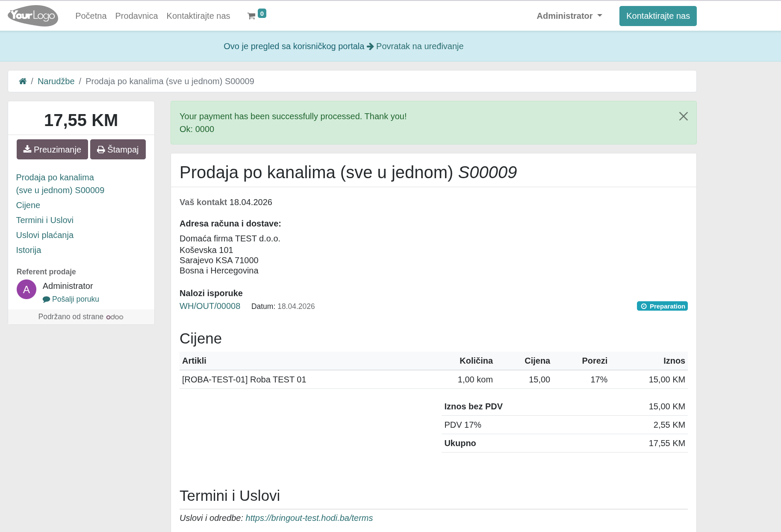
Task: Click the Referent prodaje label
Action: coord(46,272)
